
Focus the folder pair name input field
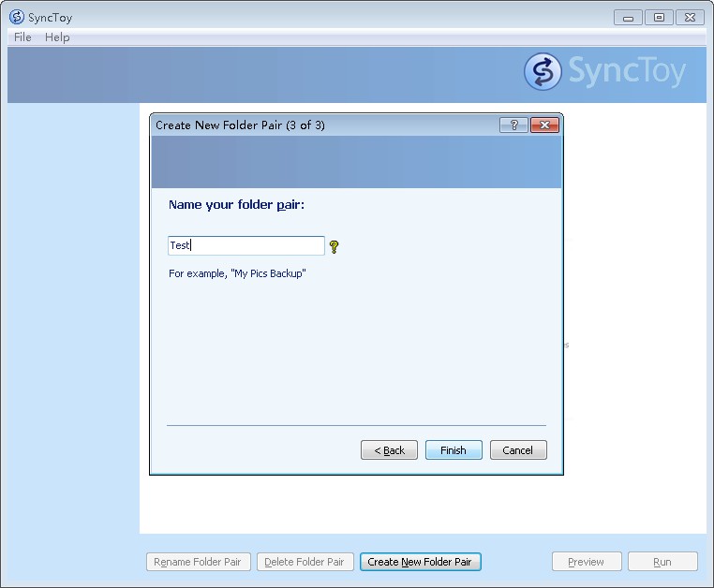246,245
